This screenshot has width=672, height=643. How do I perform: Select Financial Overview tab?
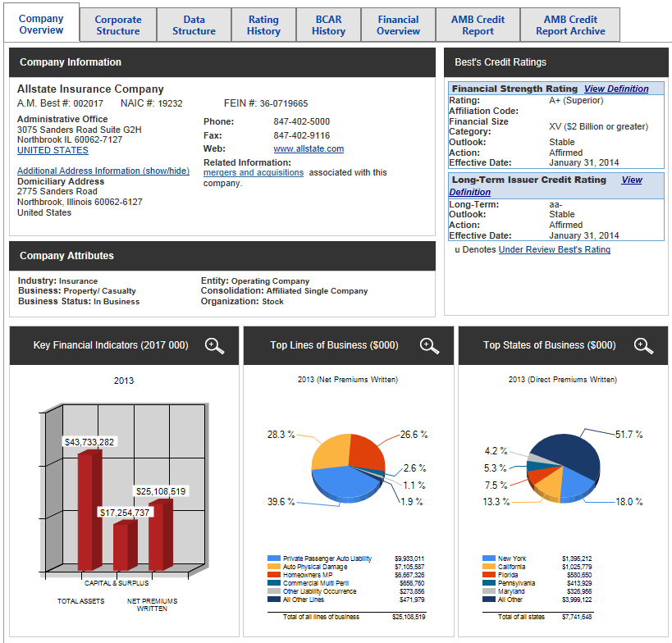398,25
